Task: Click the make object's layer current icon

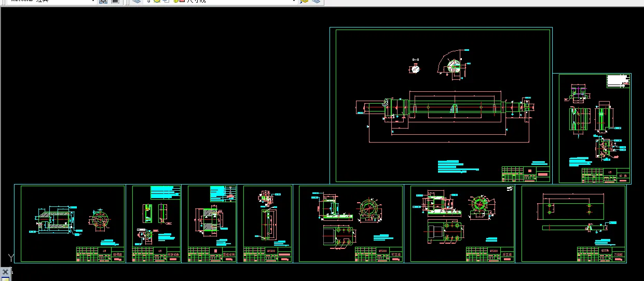Action: [x=304, y=2]
